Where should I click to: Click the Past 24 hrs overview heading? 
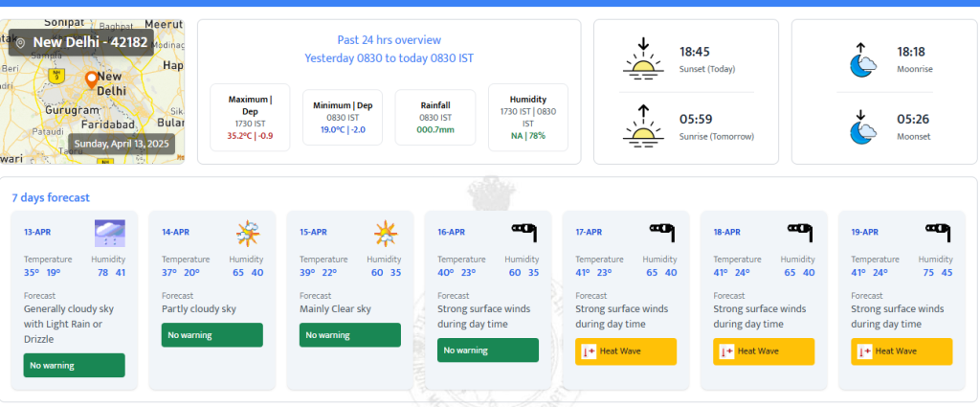click(x=389, y=40)
